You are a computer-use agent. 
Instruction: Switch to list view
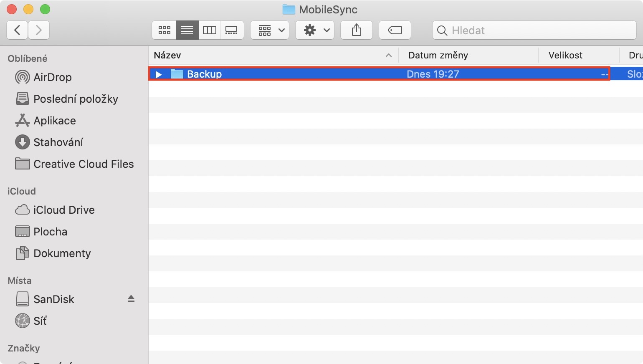click(x=187, y=30)
